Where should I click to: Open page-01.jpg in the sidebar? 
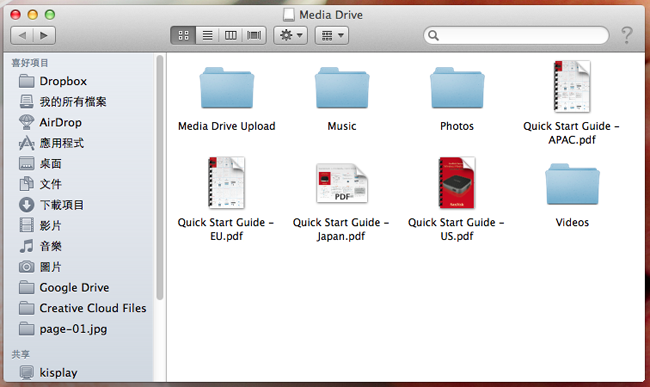(x=79, y=329)
